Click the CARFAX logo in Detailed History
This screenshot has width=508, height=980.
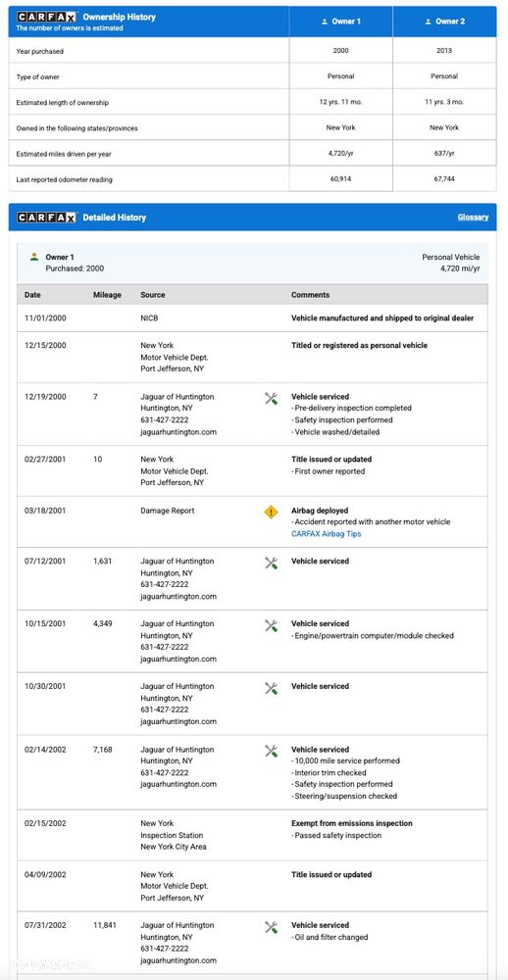click(x=46, y=218)
